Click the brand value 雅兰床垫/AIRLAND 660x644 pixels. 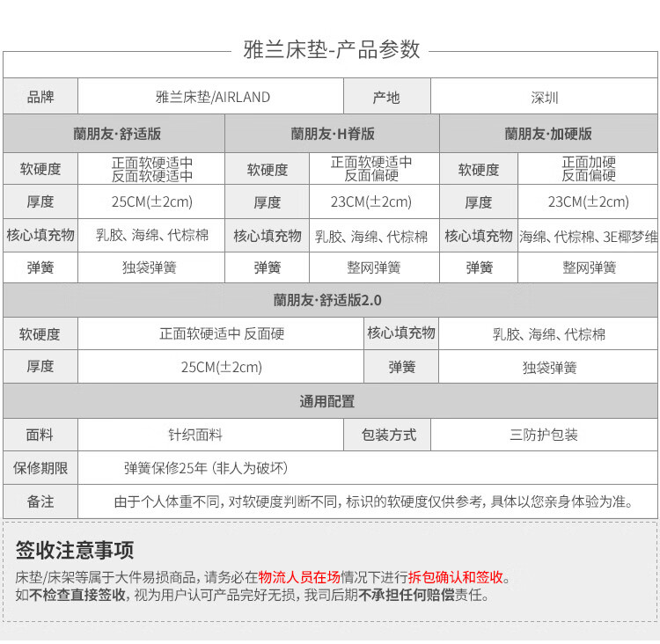tap(213, 98)
